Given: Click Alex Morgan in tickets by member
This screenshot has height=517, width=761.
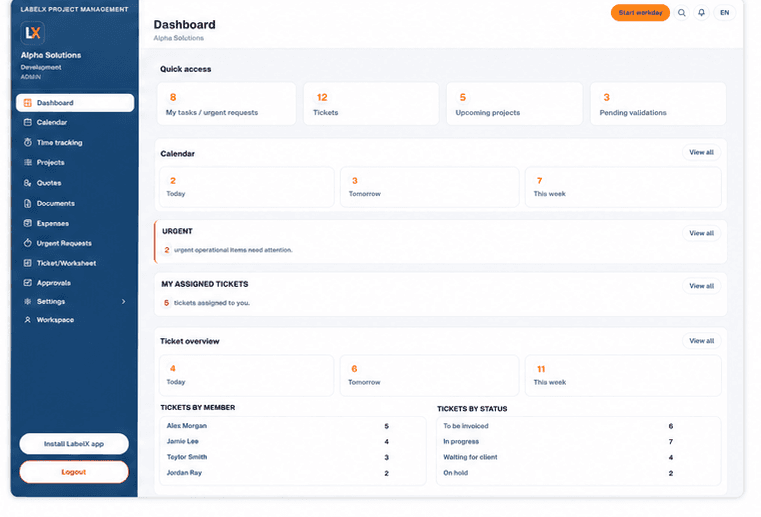Looking at the screenshot, I should point(186,426).
